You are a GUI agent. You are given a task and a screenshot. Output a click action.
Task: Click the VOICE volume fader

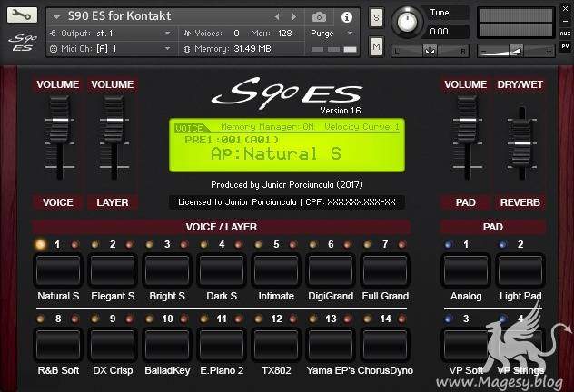[60, 120]
